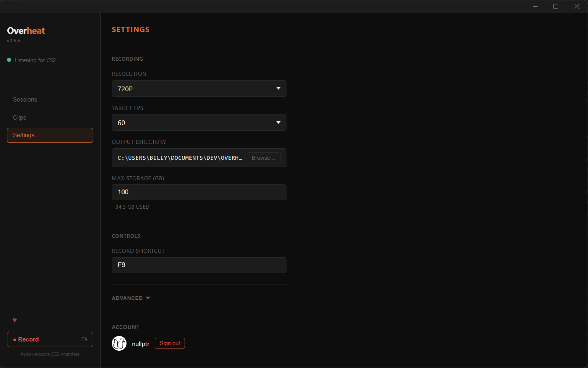Click the v0.6.6 version label
The image size is (588, 368).
(x=14, y=41)
